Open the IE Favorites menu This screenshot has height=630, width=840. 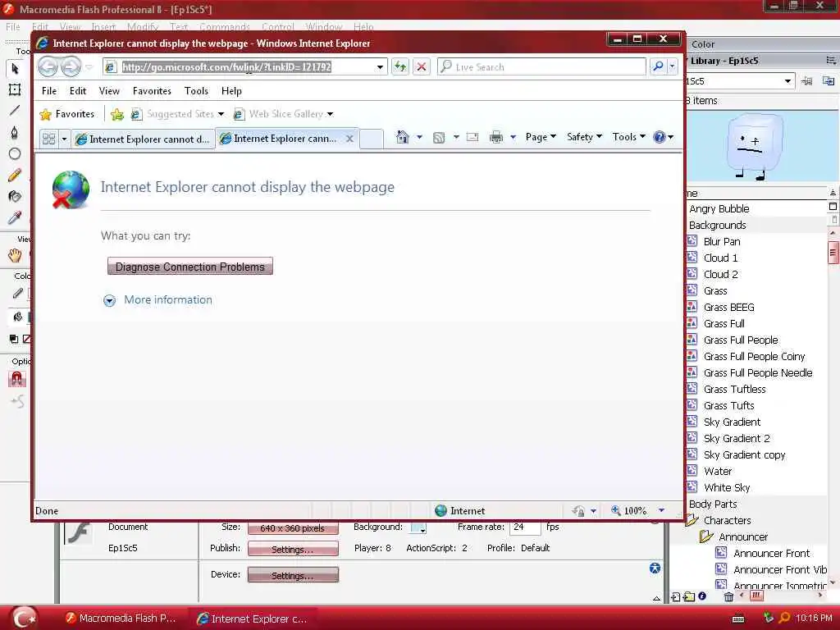(x=152, y=91)
